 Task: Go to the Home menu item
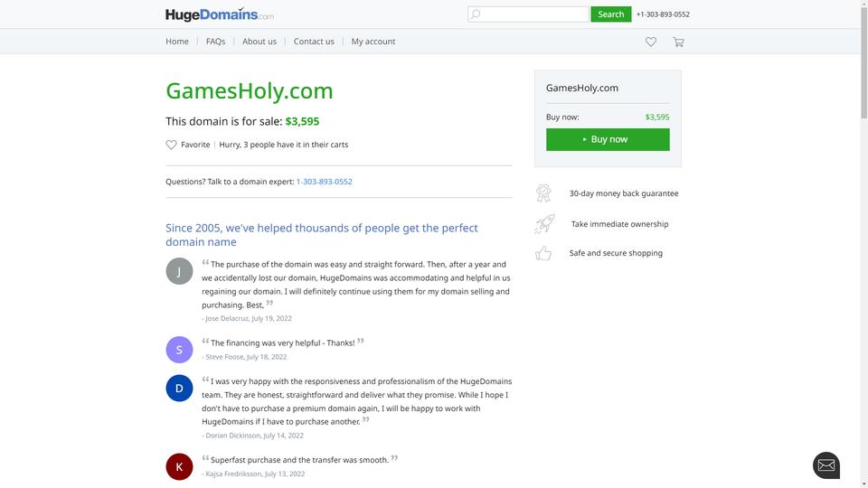(x=177, y=42)
